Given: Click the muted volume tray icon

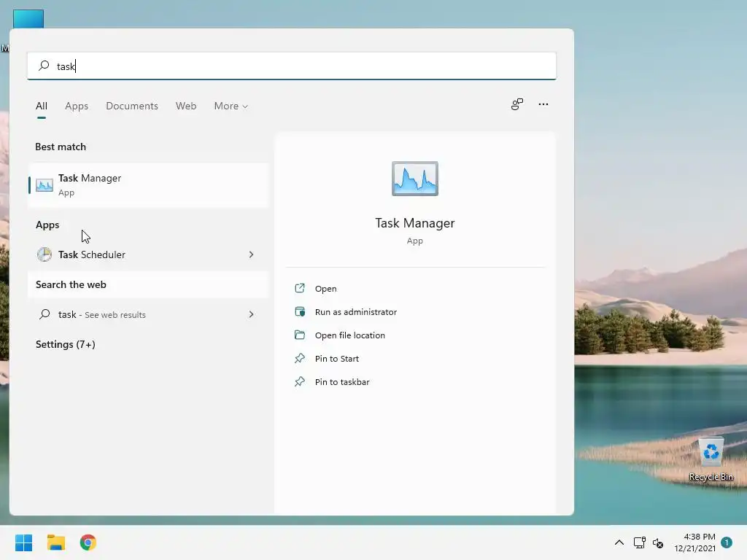Looking at the screenshot, I should click(x=658, y=542).
